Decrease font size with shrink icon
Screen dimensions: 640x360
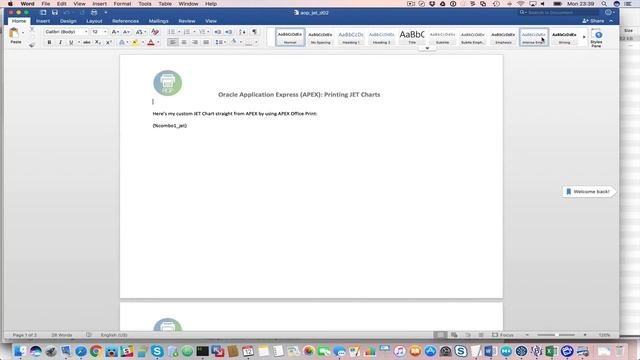126,32
